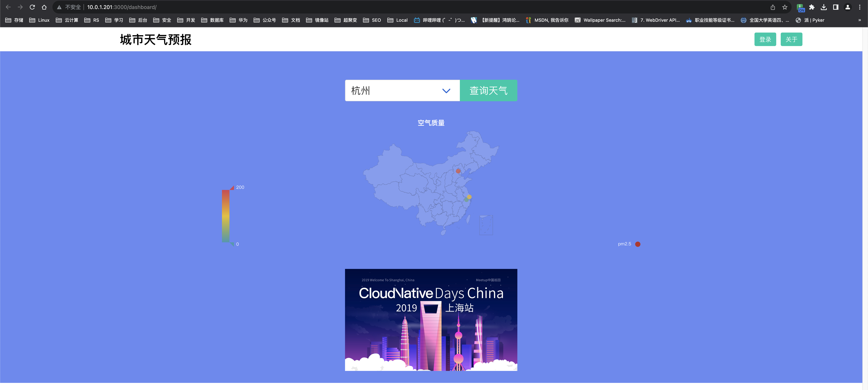Click the visual map color gradient bar
868x390 pixels.
point(225,216)
